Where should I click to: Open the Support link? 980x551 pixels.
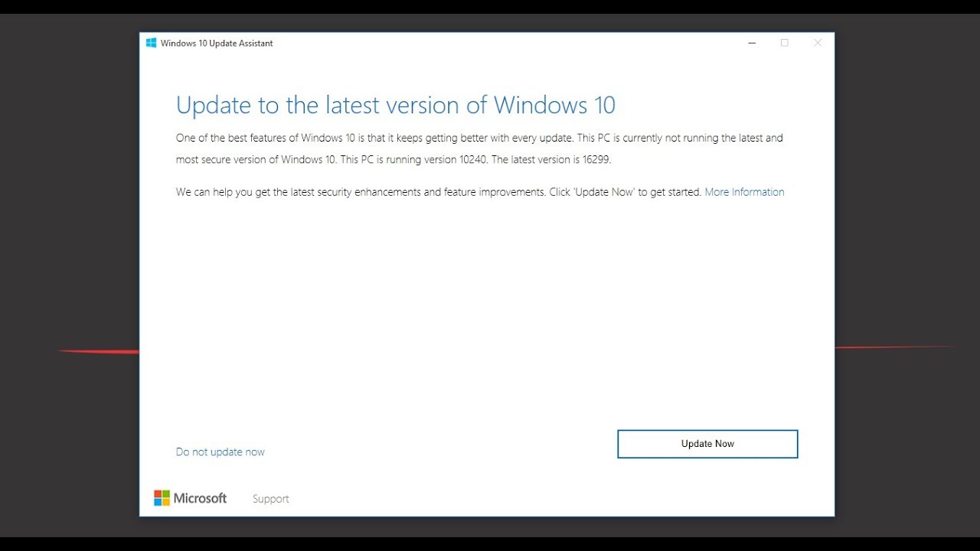point(271,499)
